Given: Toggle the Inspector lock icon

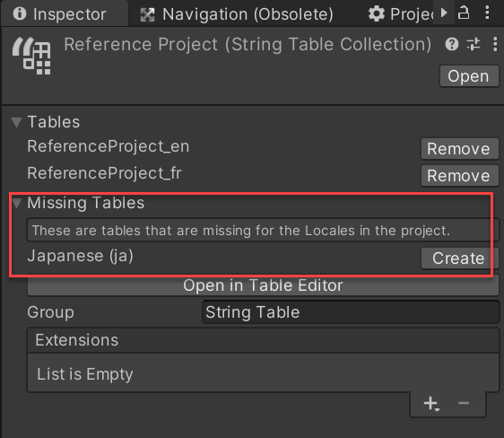Looking at the screenshot, I should pos(463,13).
